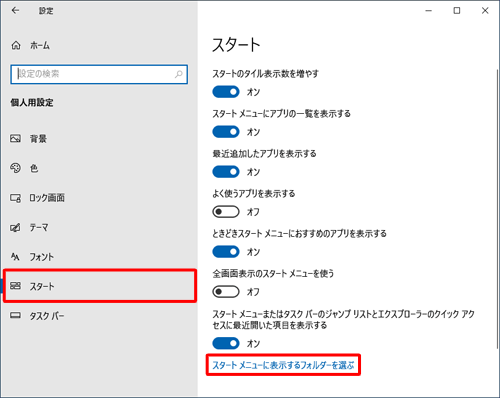Toggle スタートのタイル表示数を増やす switch

point(226,92)
